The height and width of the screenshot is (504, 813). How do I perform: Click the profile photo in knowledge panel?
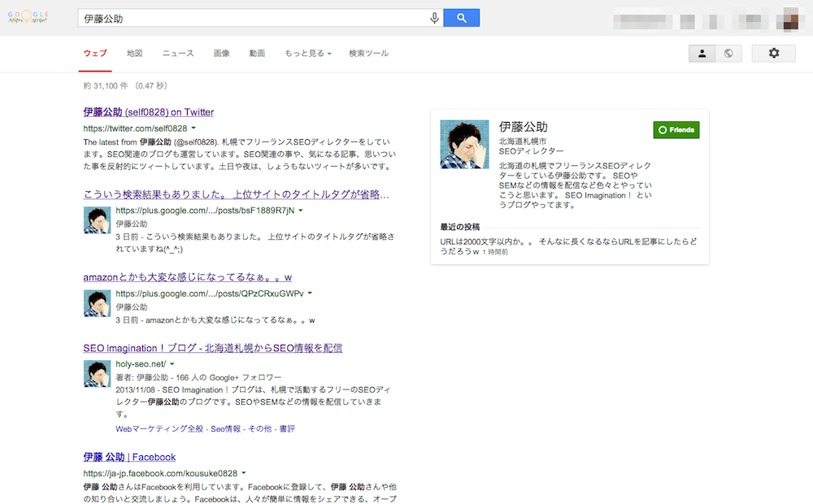pyautogui.click(x=464, y=145)
